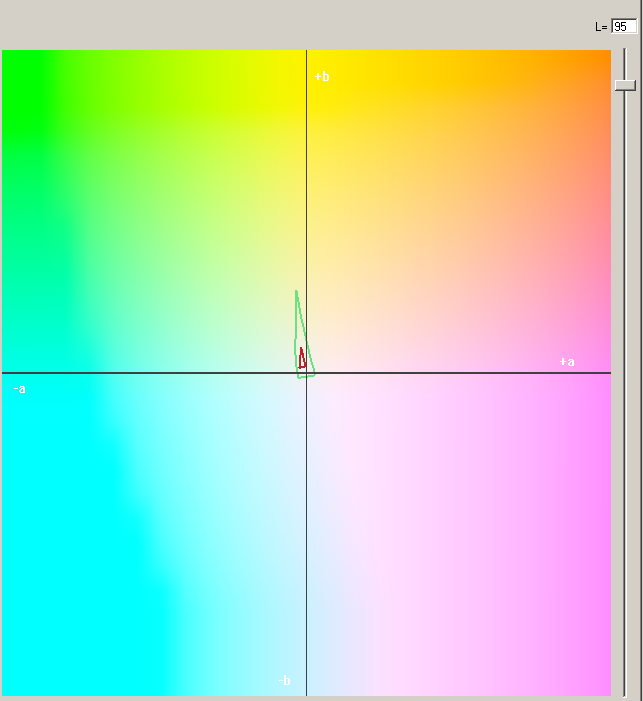Click the lightness slider handle
The height and width of the screenshot is (701, 643).
click(x=625, y=85)
